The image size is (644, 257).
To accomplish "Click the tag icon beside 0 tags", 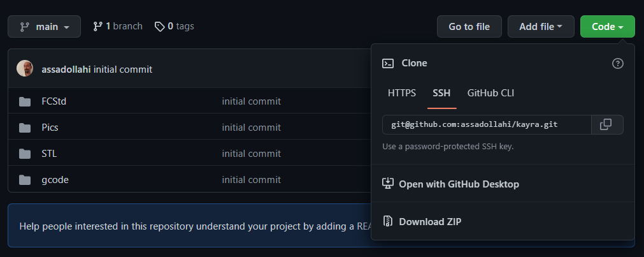I will [x=159, y=27].
